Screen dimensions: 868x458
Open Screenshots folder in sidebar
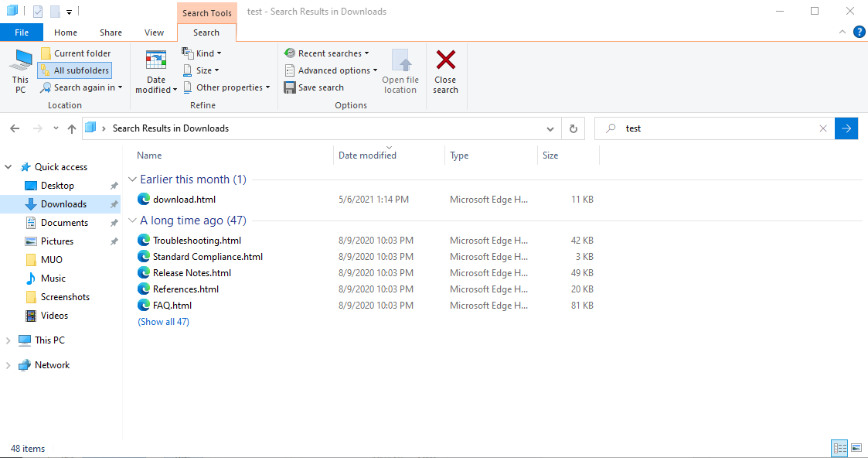[x=65, y=297]
